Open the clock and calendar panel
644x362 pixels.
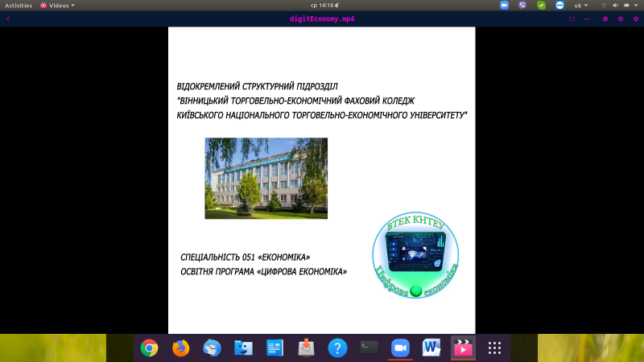coord(324,6)
